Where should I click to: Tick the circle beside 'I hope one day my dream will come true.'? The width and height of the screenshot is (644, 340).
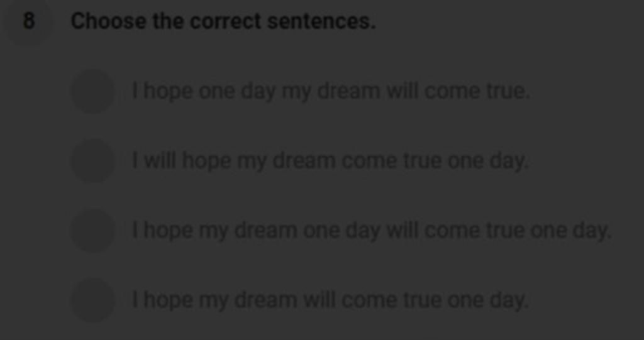pyautogui.click(x=93, y=90)
